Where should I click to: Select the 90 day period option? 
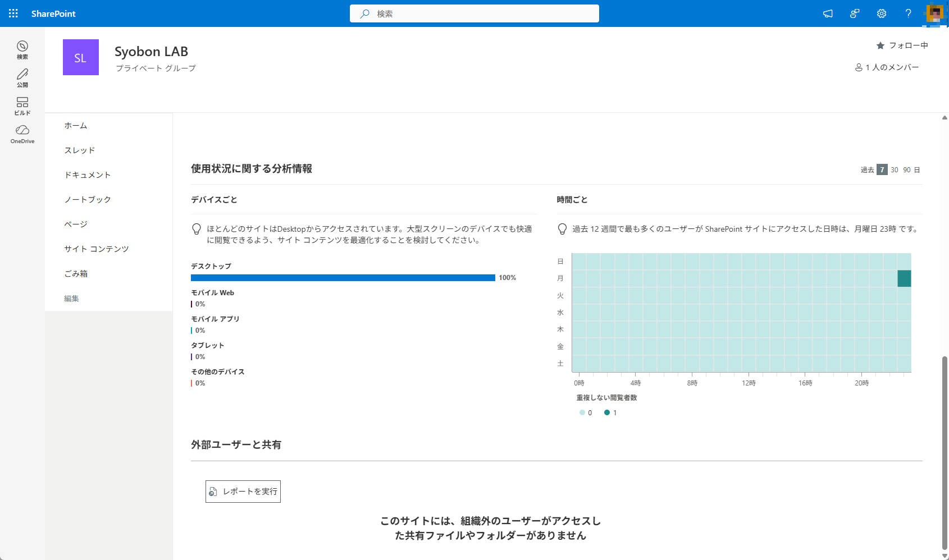(907, 169)
